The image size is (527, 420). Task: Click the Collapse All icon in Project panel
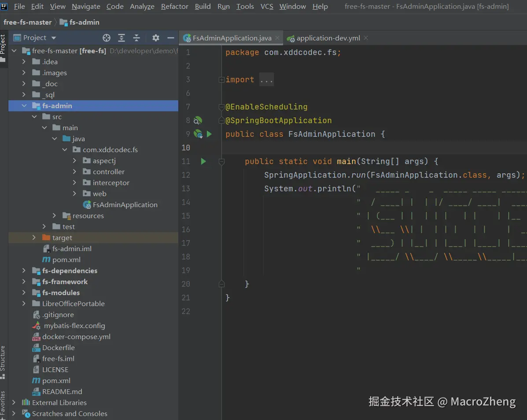tap(136, 38)
